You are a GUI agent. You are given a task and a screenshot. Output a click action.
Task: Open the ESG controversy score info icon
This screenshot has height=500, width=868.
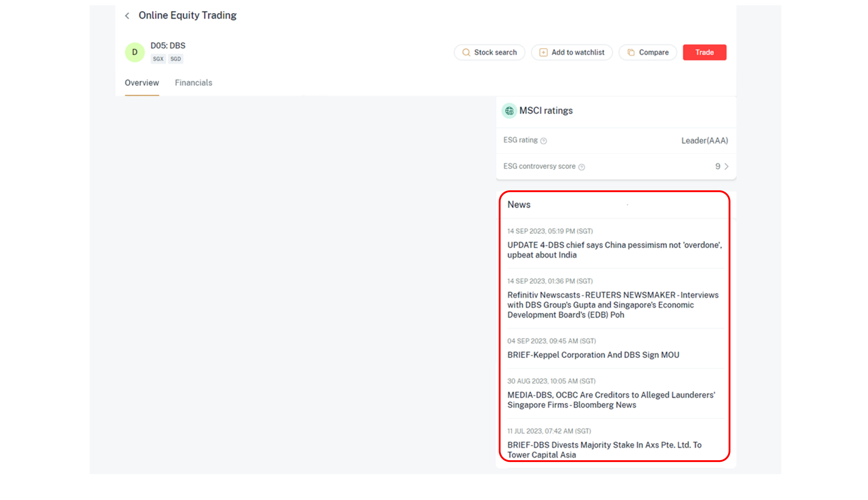(581, 167)
